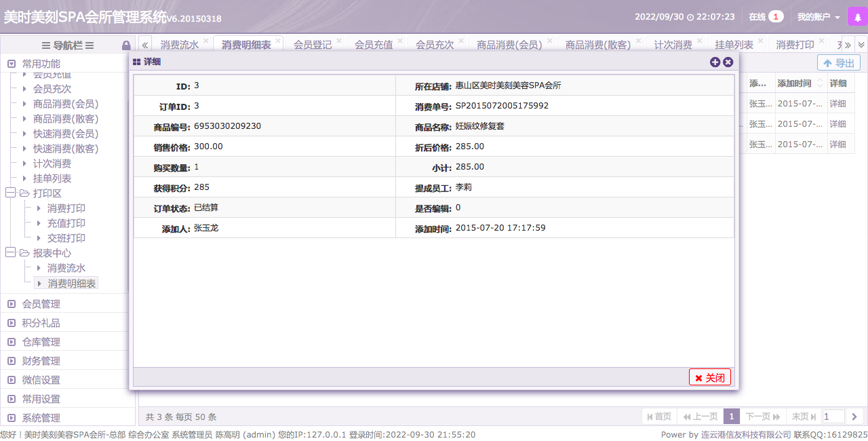Image resolution: width=868 pixels, height=441 pixels.
Task: Click the go-to-page arrow beside page input
Action: point(854,417)
